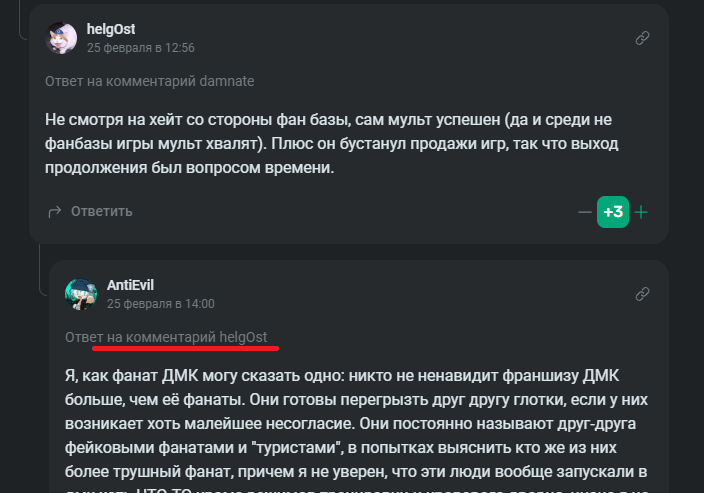This screenshot has height=493, width=704.
Task: Downvote helgOst's comment with the minus icon
Action: (585, 212)
